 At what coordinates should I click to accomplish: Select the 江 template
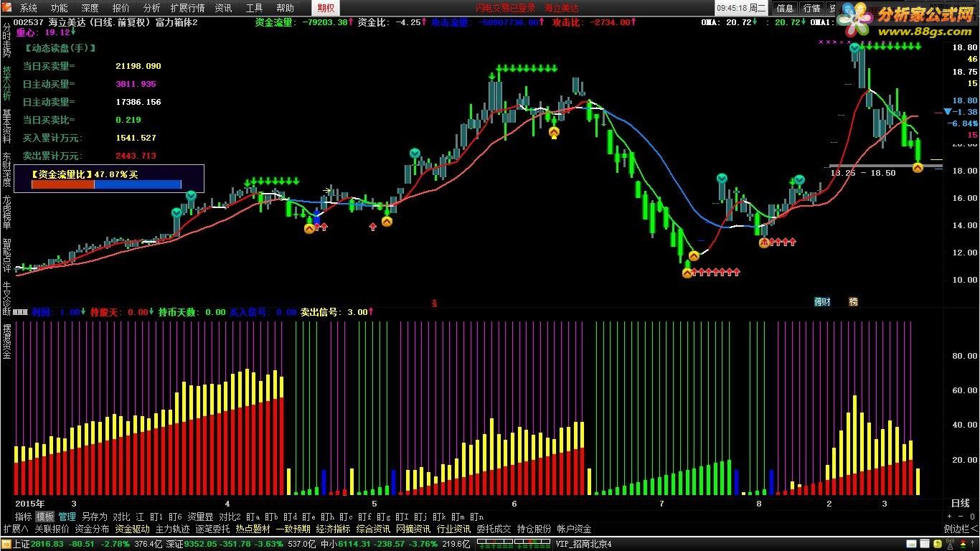pos(140,517)
